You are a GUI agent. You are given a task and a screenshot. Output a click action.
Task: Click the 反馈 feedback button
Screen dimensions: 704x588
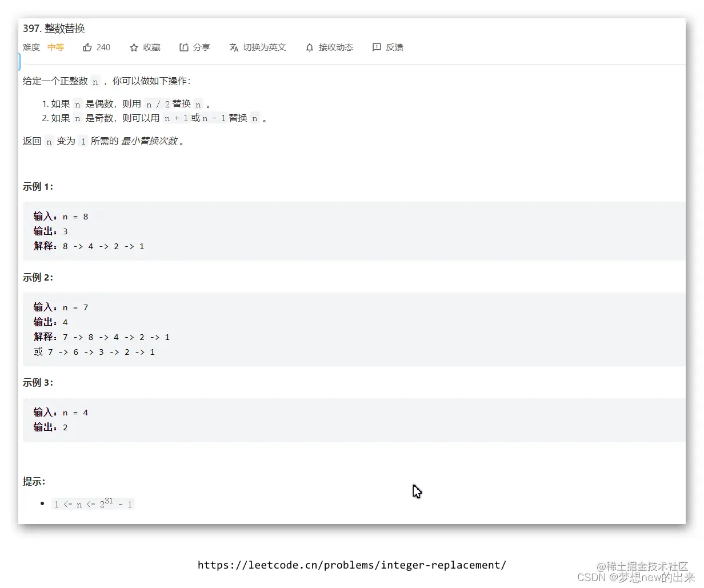coord(394,47)
